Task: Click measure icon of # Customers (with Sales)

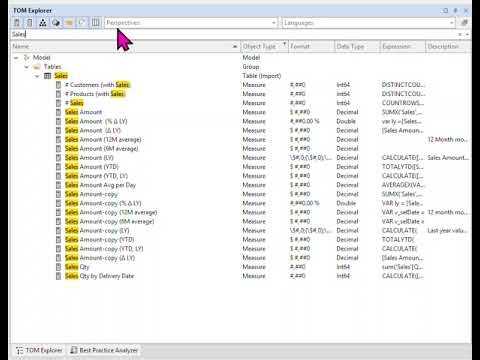Action: (58, 85)
